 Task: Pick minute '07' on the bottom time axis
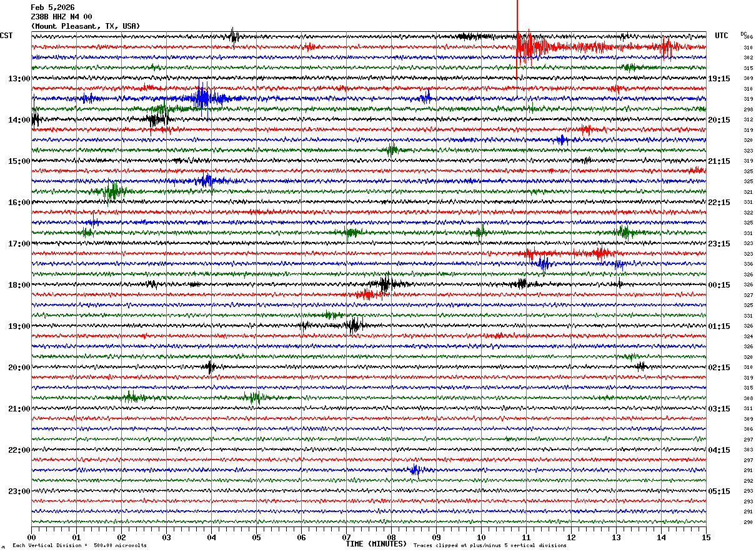pyautogui.click(x=346, y=537)
